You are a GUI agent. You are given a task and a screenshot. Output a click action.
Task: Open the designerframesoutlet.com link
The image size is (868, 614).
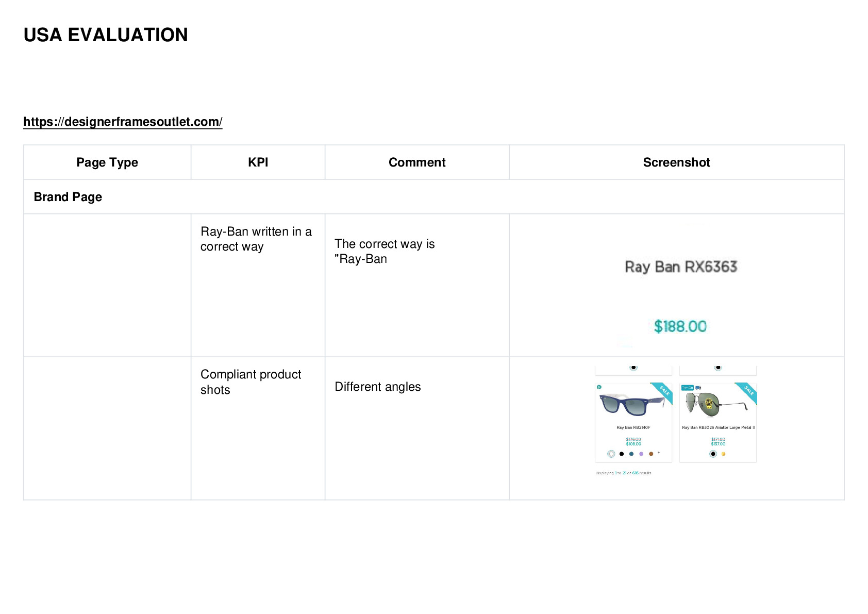point(123,122)
